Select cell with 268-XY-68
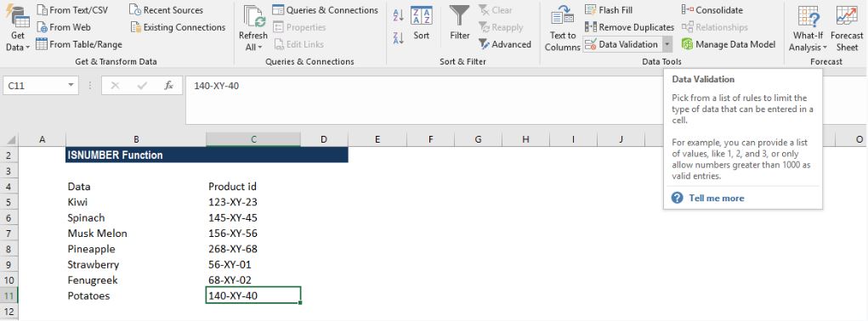The image size is (868, 321). [x=253, y=249]
